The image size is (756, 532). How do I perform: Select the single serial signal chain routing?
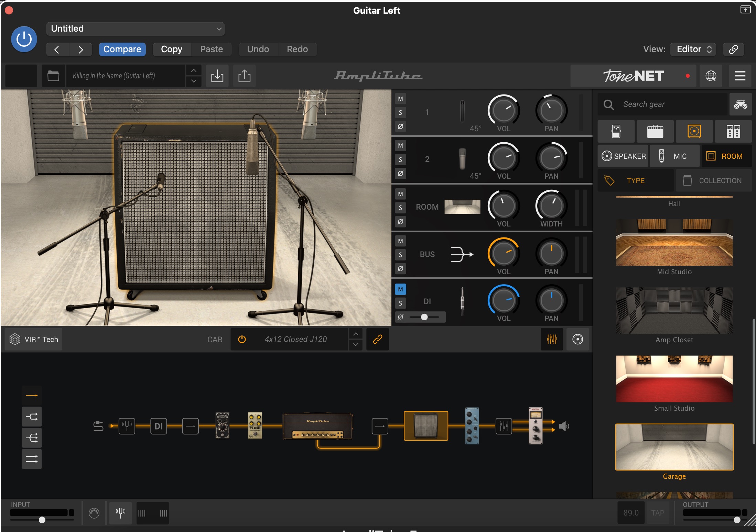coord(32,396)
